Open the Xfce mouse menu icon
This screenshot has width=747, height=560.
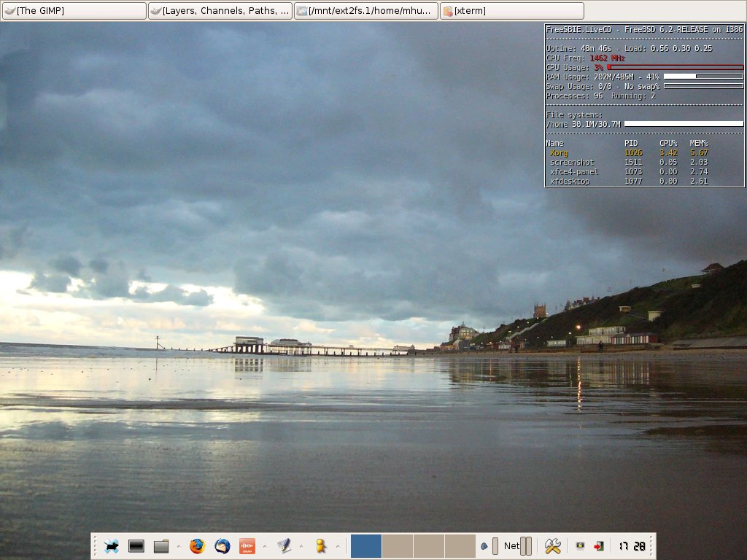112,546
